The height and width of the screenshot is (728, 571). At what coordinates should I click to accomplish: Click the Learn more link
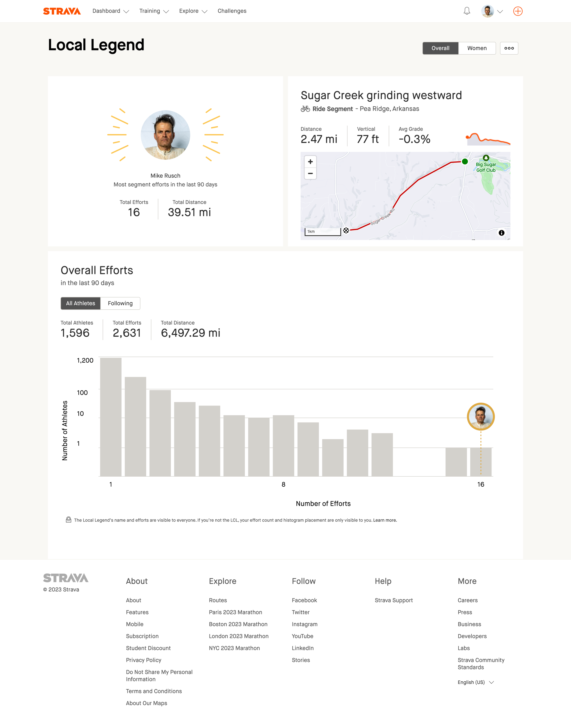pyautogui.click(x=385, y=520)
